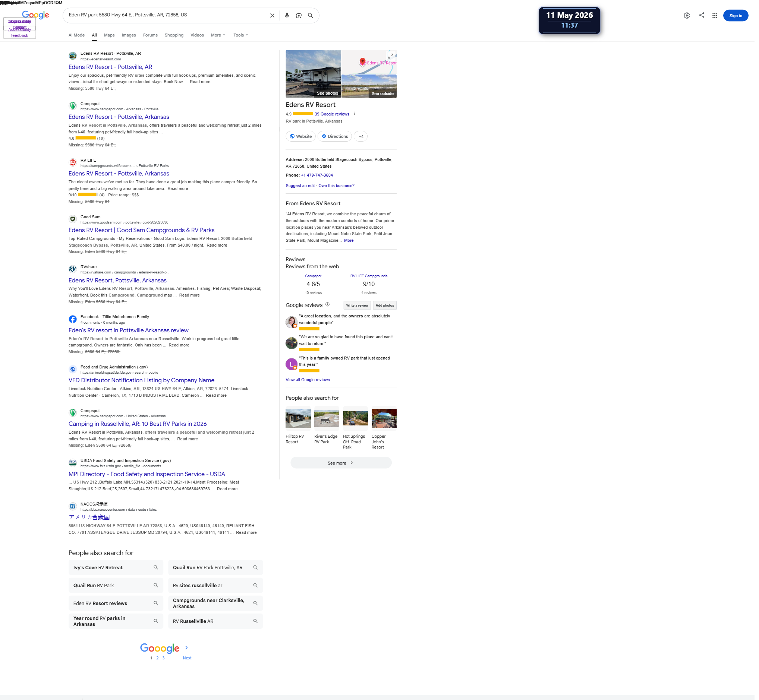Screen dimensions: 759x700
Task: Go to Google homepage via logo
Action: click(x=36, y=15)
